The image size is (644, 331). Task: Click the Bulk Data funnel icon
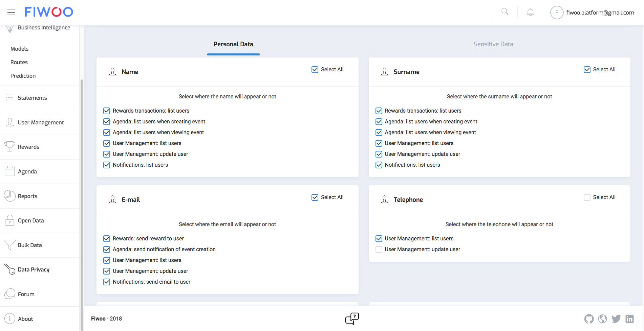pos(10,245)
